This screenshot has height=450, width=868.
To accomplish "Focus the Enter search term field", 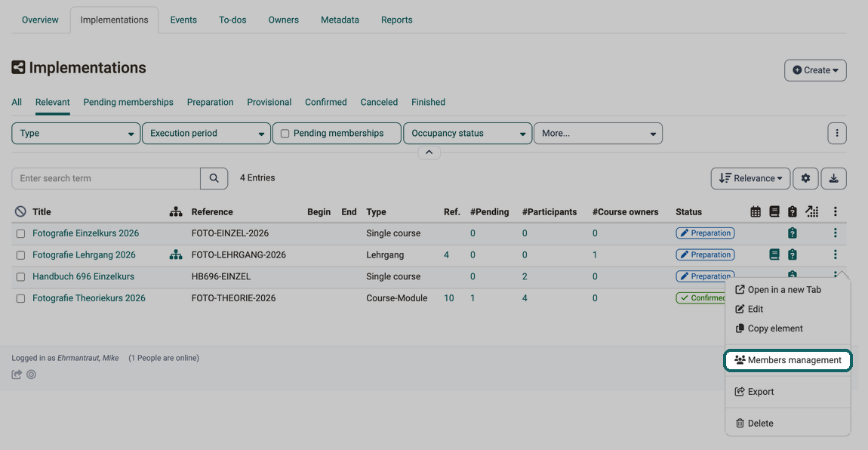I will coord(106,178).
